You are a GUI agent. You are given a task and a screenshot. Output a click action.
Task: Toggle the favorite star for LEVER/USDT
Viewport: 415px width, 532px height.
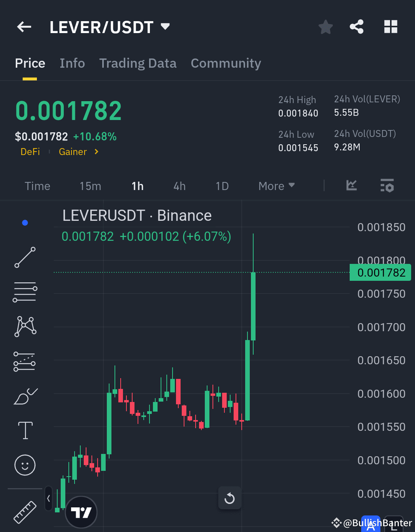point(325,27)
